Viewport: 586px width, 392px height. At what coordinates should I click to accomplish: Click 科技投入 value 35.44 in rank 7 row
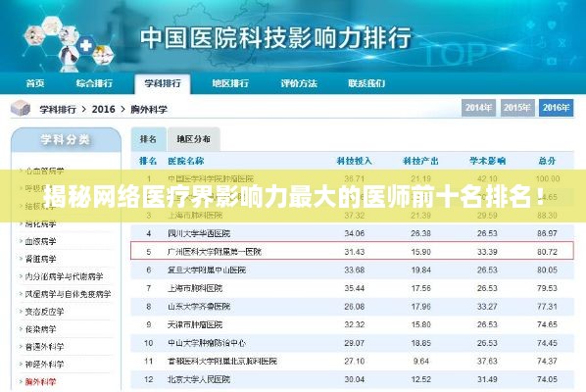[x=355, y=288]
